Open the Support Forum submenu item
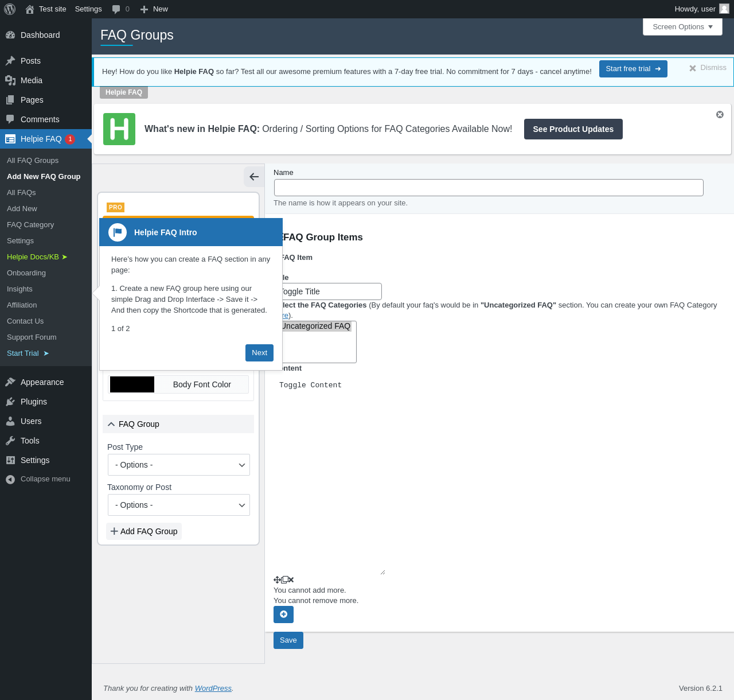 (32, 337)
